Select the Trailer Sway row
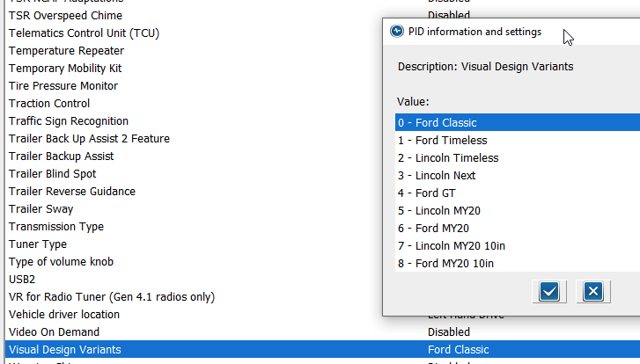Image resolution: width=640 pixels, height=364 pixels. (x=194, y=208)
